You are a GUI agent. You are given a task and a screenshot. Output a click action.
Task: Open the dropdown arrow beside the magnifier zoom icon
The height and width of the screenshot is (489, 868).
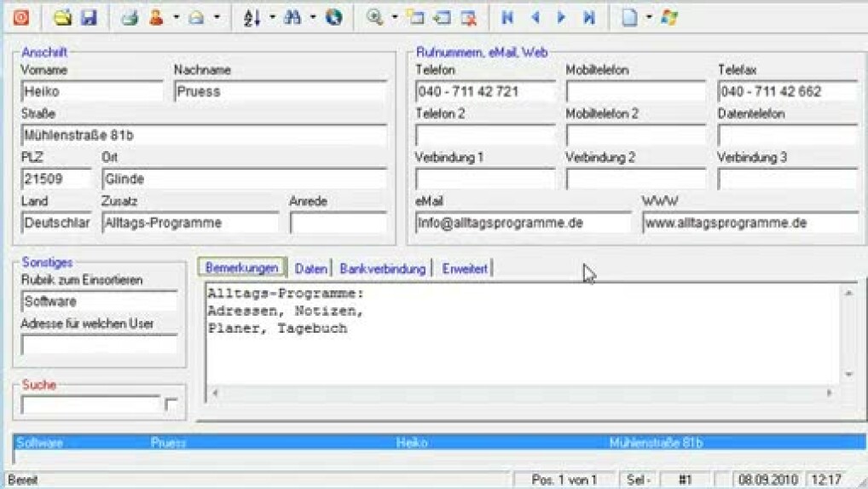(x=395, y=17)
